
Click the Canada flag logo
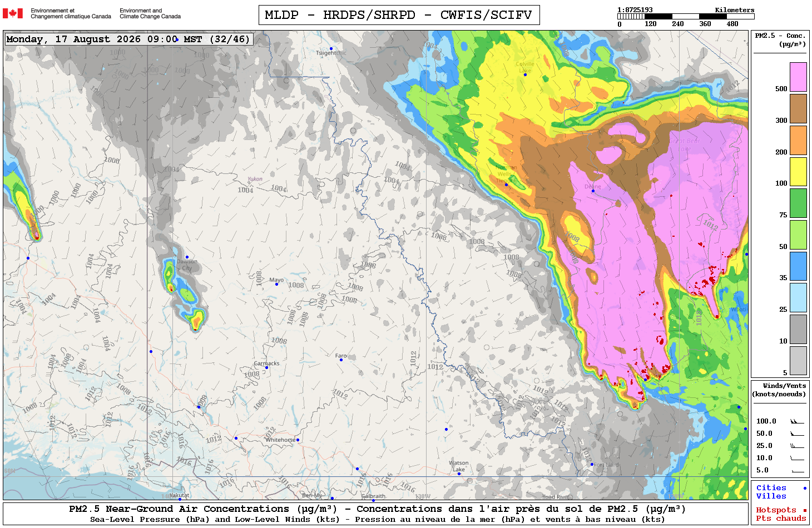(13, 13)
